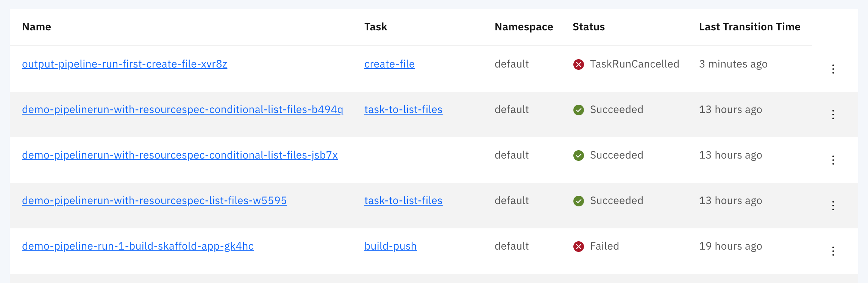Follow the build-push task link
The width and height of the screenshot is (868, 283).
(390, 246)
